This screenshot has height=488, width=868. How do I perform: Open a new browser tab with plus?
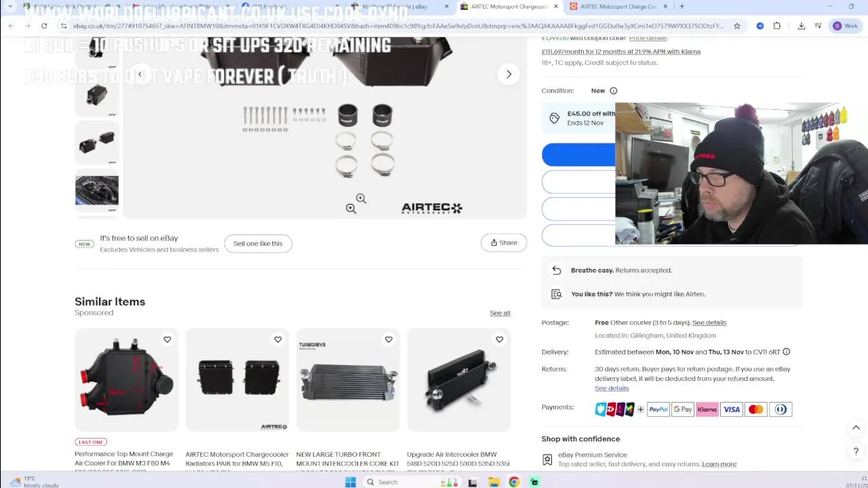[x=682, y=7]
